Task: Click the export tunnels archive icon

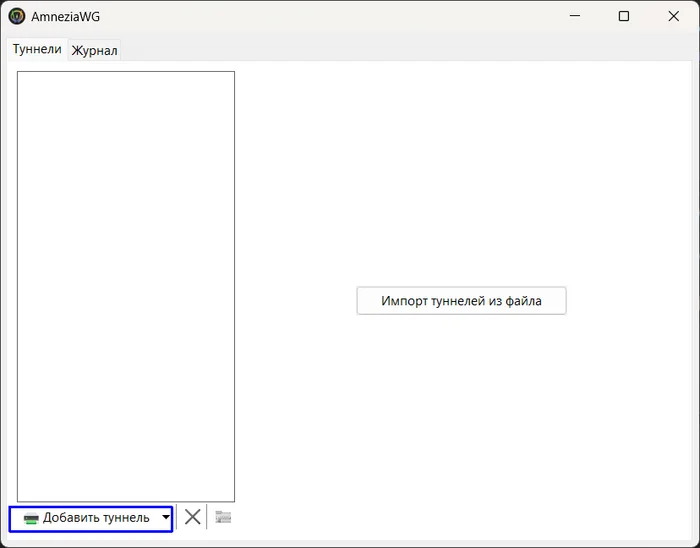Action: 223,517
